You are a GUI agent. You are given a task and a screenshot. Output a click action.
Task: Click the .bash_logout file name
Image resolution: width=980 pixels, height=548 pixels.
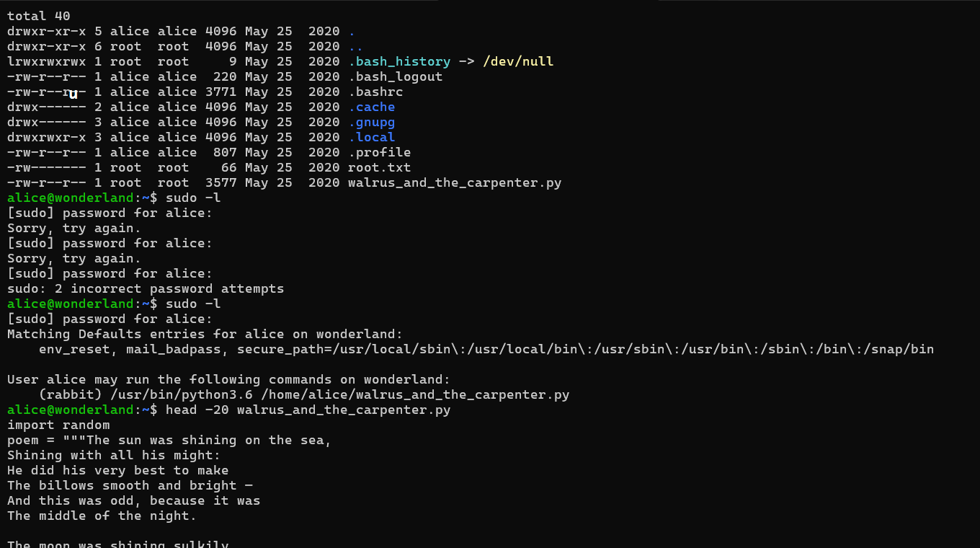click(x=396, y=76)
